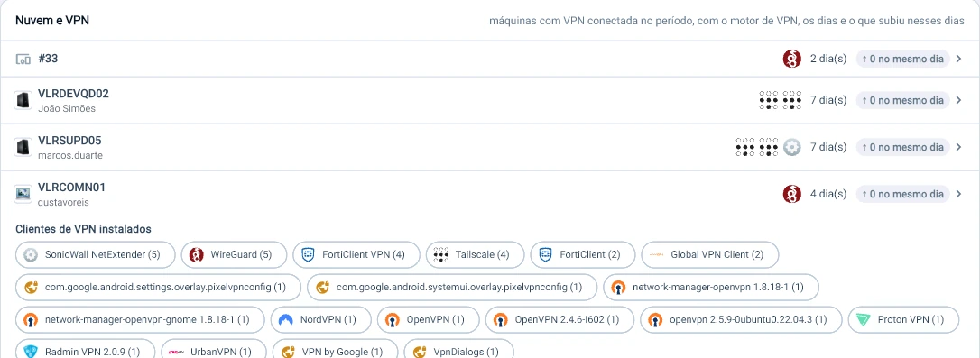The image size is (980, 358).
Task: Expand VLRCOMN01 row using its chevron
Action: [958, 194]
